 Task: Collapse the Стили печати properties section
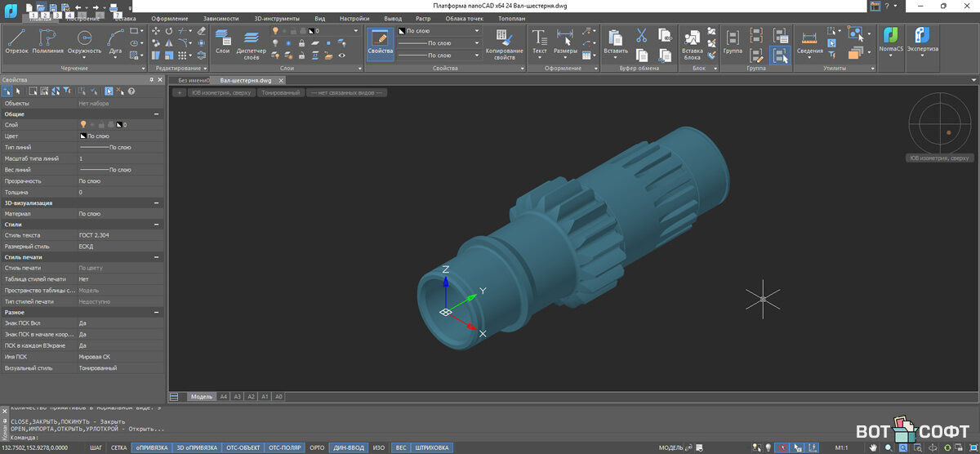[156, 257]
